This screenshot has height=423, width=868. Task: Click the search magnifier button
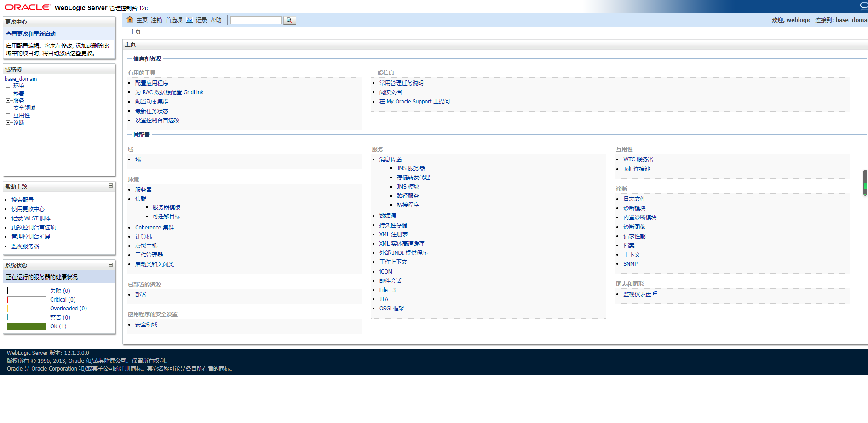tap(290, 20)
